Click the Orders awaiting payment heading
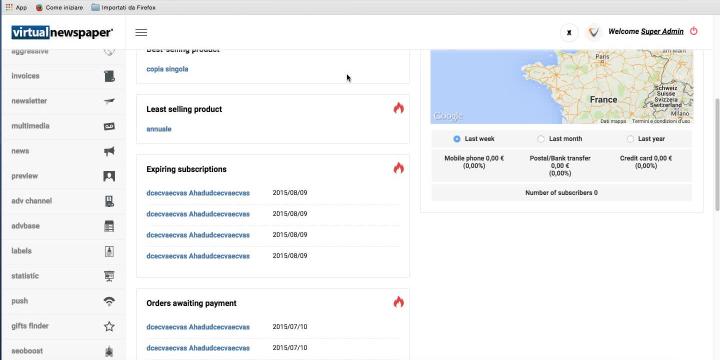Viewport: 720px width, 360px height. coord(191,304)
